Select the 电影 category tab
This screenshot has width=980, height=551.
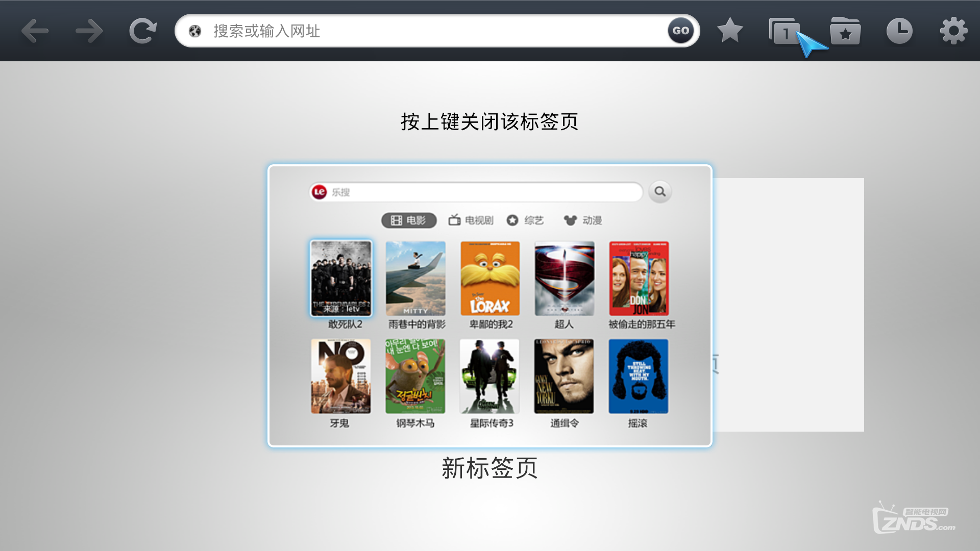pos(409,220)
